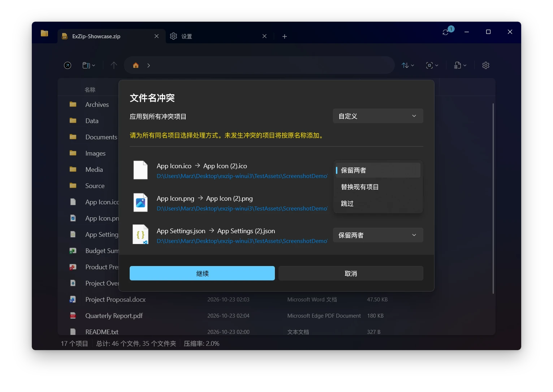
Task: Click the App Settings.json file icon in dialog
Action: pyautogui.click(x=141, y=234)
